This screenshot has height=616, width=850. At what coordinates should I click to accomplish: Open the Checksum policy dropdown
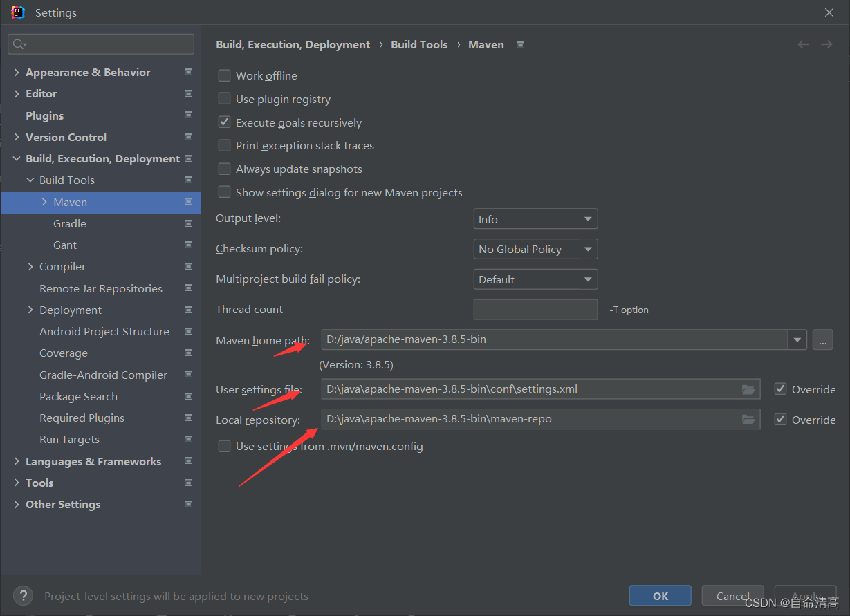coord(535,249)
